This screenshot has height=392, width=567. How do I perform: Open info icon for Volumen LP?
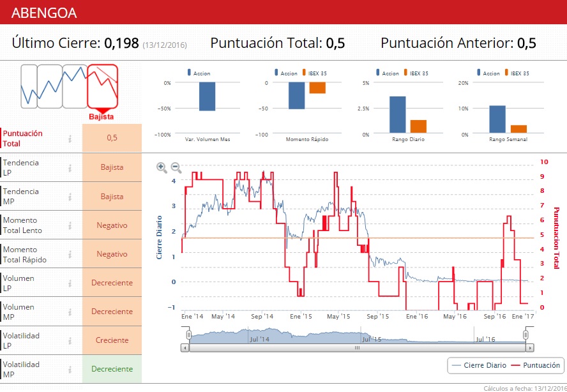[70, 283]
